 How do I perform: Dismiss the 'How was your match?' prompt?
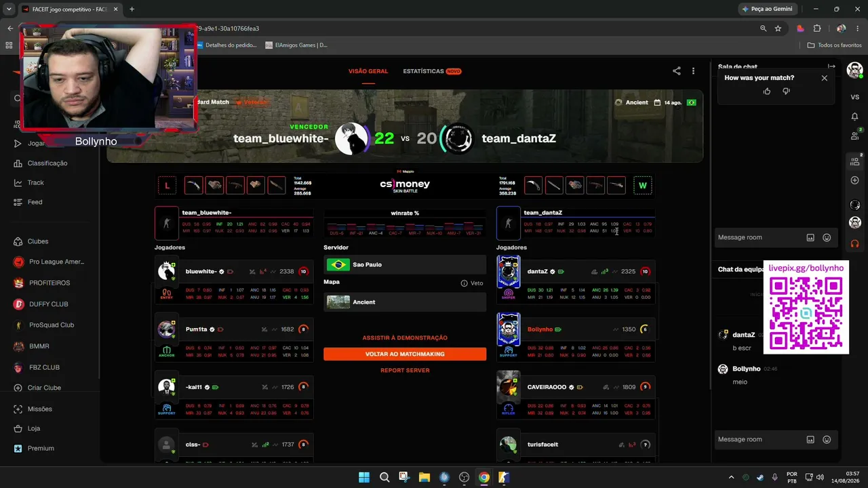click(x=825, y=78)
